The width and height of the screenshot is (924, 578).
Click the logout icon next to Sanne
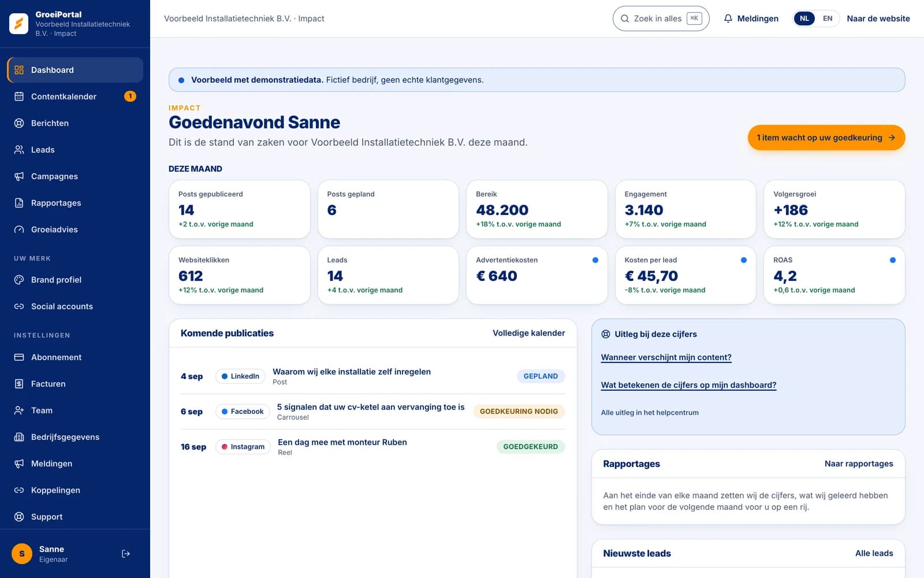click(x=126, y=554)
